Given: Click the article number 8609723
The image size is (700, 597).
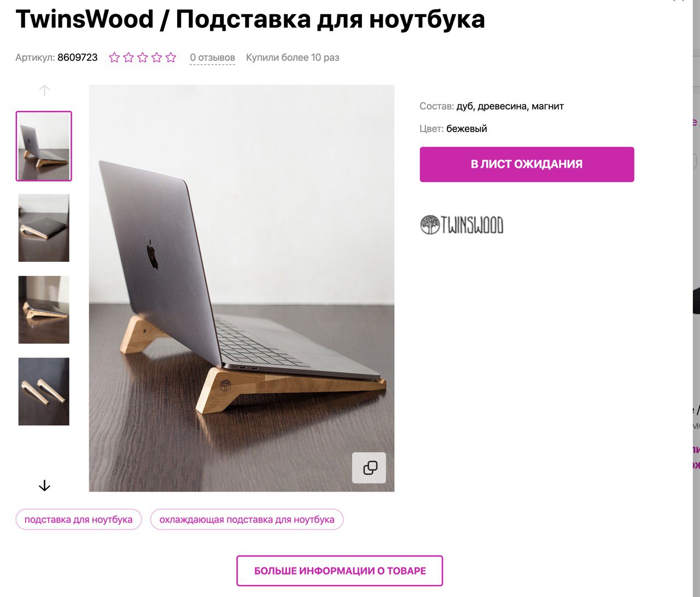Looking at the screenshot, I should [78, 57].
